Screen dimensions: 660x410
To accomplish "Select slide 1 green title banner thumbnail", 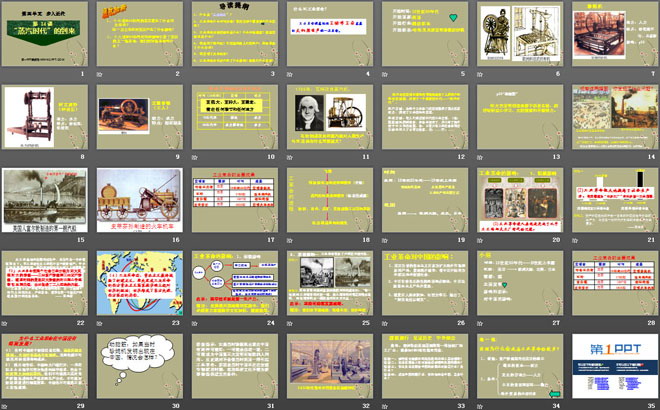I will (45, 34).
